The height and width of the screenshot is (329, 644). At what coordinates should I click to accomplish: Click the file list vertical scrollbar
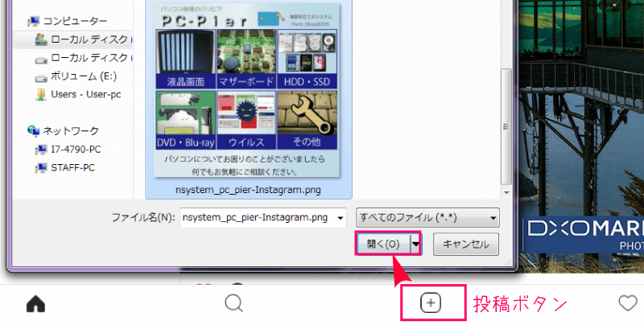(506, 126)
